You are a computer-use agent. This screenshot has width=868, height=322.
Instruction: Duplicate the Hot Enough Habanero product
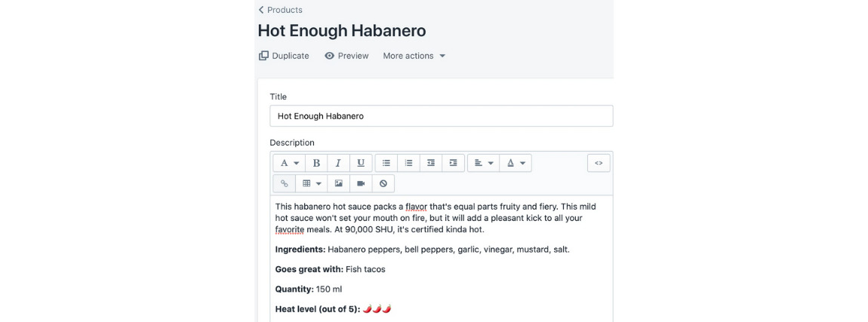click(284, 56)
